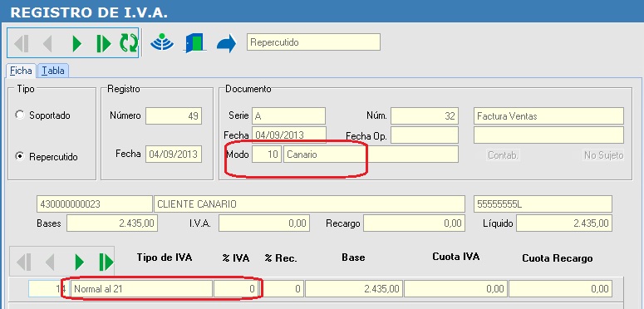Click the Documento Fecha field
The width and height of the screenshot is (644, 309).
point(289,135)
